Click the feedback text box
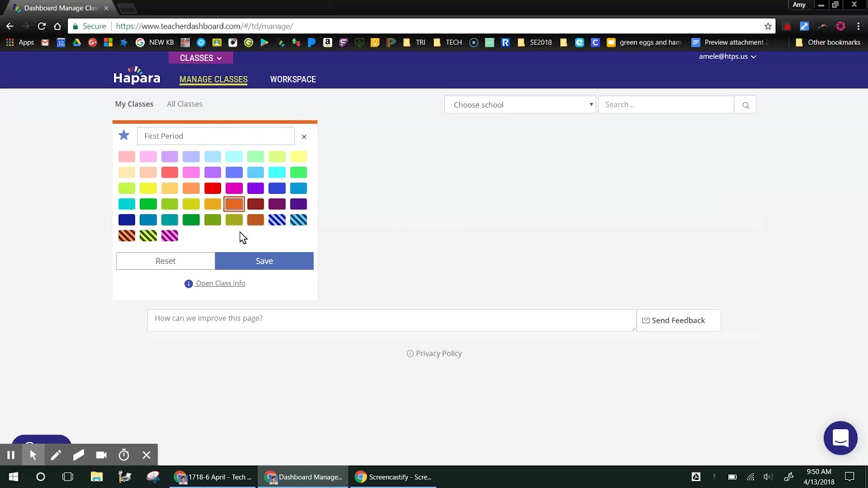This screenshot has height=488, width=868. tap(392, 321)
